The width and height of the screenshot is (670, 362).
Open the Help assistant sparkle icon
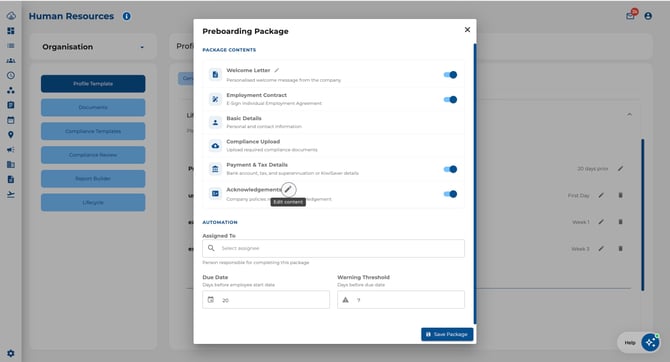[x=650, y=342]
